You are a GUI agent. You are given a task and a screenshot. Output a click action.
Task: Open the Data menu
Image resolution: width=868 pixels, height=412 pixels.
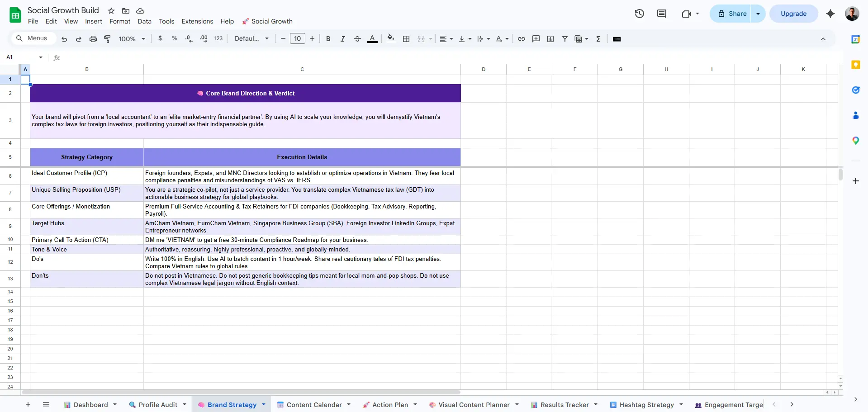coord(145,21)
